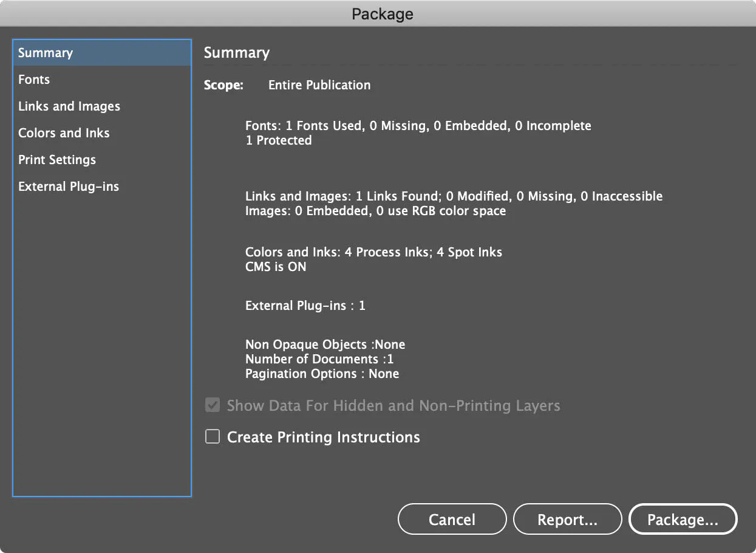Click the Report... button
This screenshot has height=553, width=756.
coord(568,520)
